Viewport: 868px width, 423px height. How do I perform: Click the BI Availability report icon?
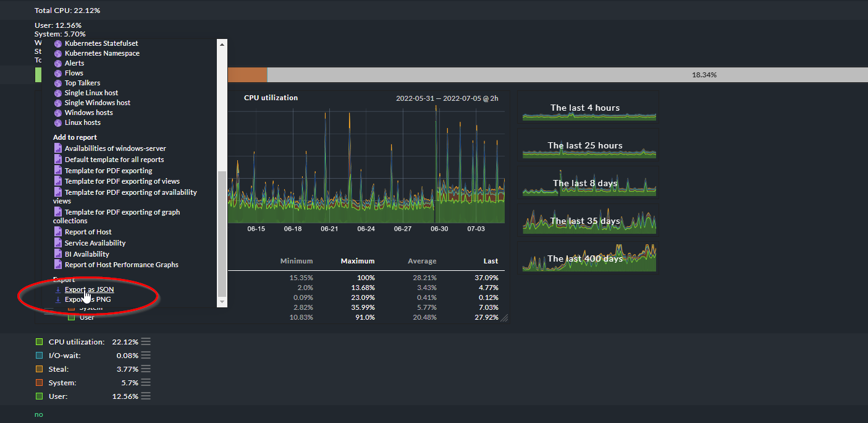(59, 253)
